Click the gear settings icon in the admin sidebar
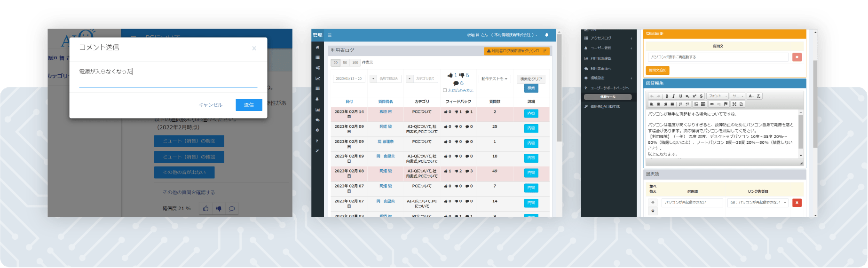868x268 pixels. tap(317, 130)
